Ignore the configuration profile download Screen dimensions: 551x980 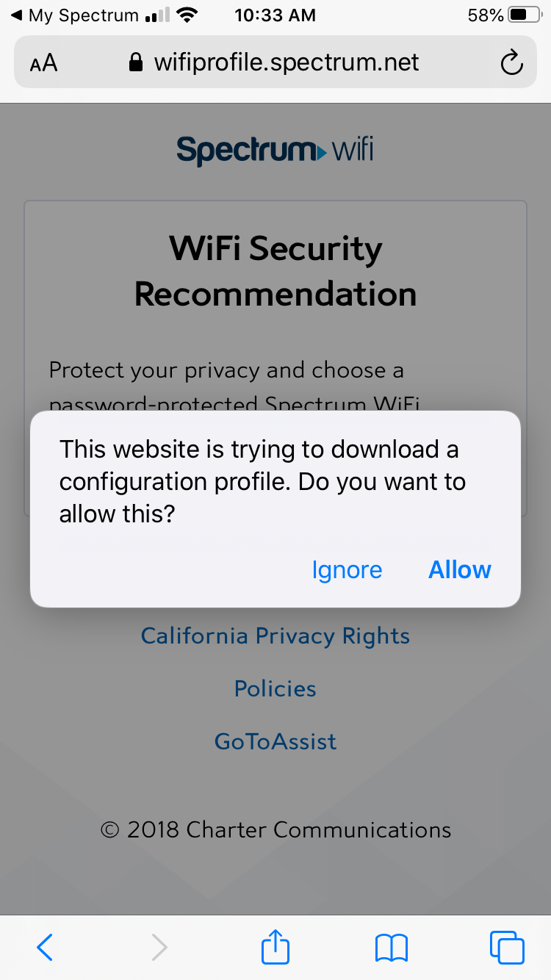click(x=347, y=570)
